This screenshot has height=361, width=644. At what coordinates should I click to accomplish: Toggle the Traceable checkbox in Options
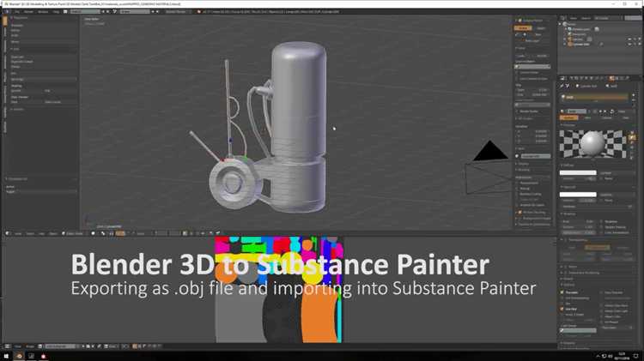point(562,292)
